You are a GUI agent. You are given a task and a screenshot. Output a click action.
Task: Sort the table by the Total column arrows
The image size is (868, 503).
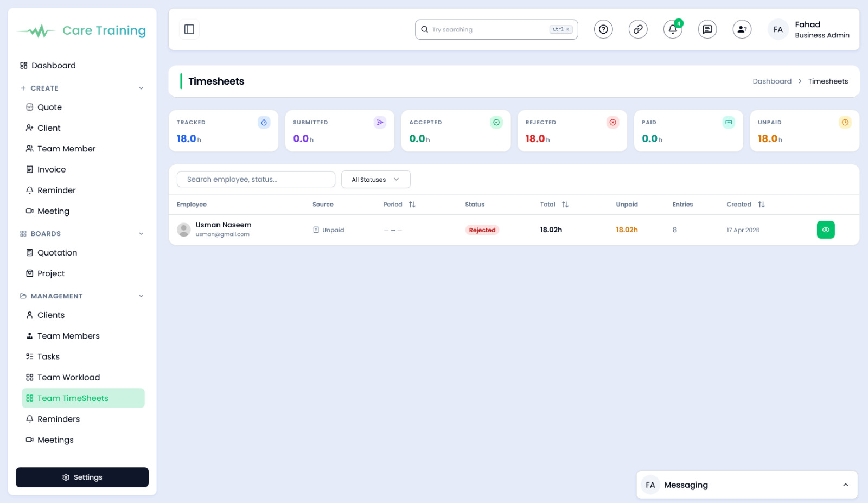coord(565,204)
